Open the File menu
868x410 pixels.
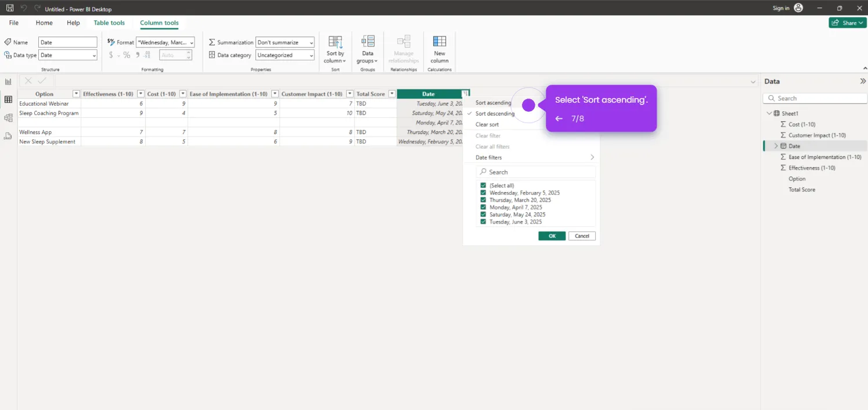coord(14,23)
